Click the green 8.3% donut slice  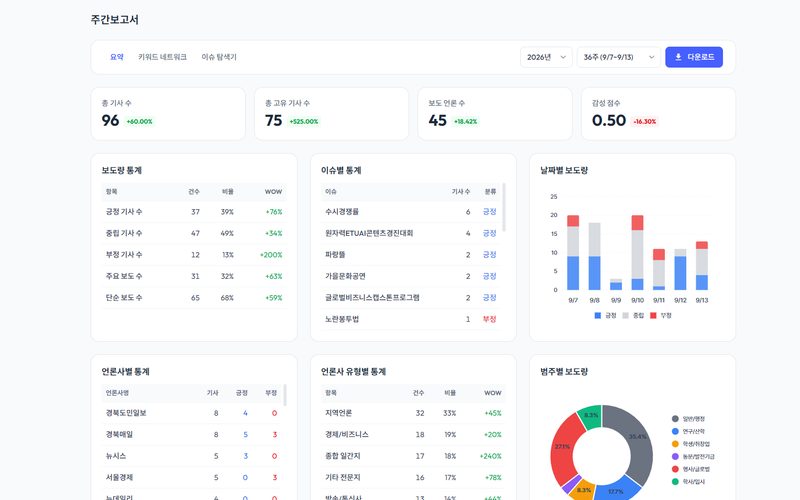(591, 416)
